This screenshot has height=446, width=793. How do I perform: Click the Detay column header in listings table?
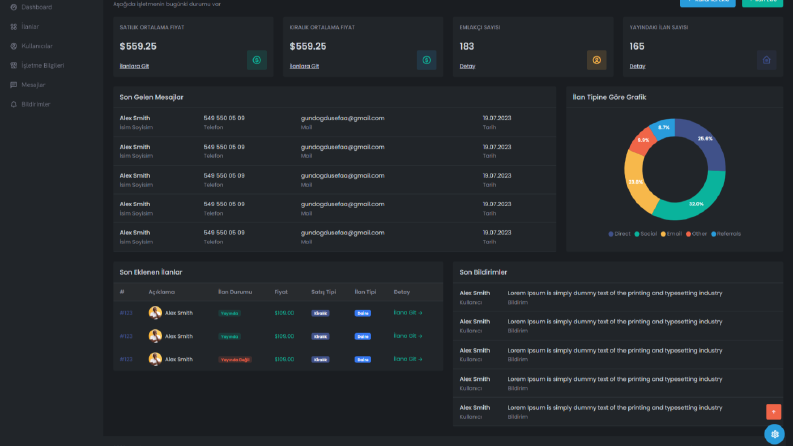click(402, 292)
